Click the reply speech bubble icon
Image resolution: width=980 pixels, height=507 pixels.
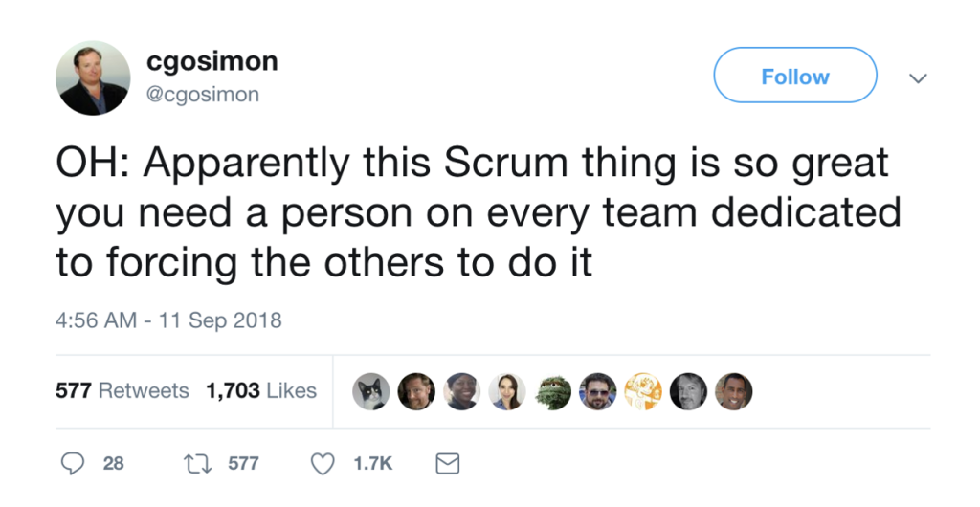tap(74, 463)
